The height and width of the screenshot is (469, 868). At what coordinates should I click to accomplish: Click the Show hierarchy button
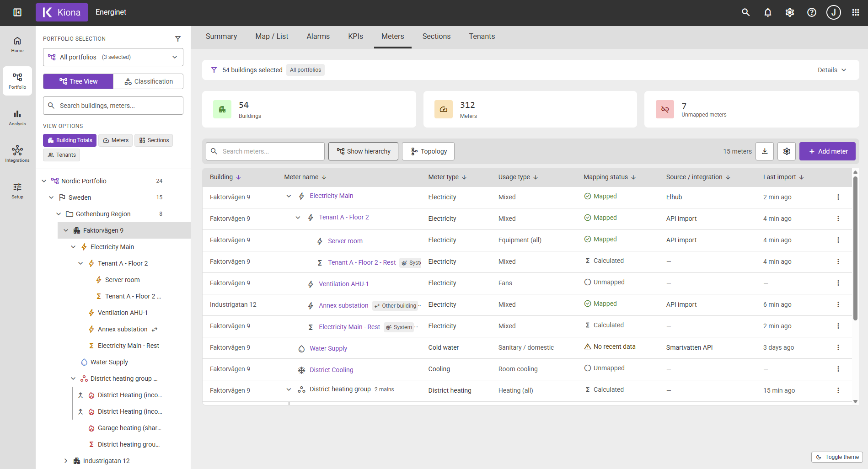pos(363,151)
